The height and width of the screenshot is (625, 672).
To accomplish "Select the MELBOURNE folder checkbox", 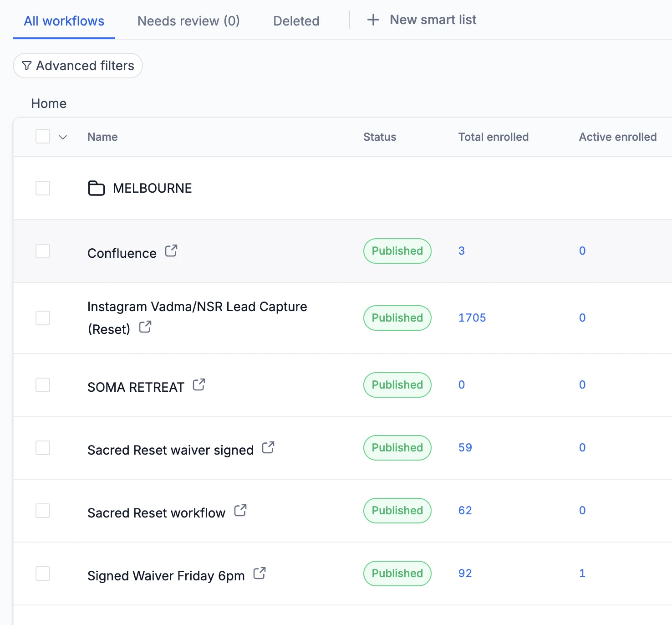I will pos(43,188).
